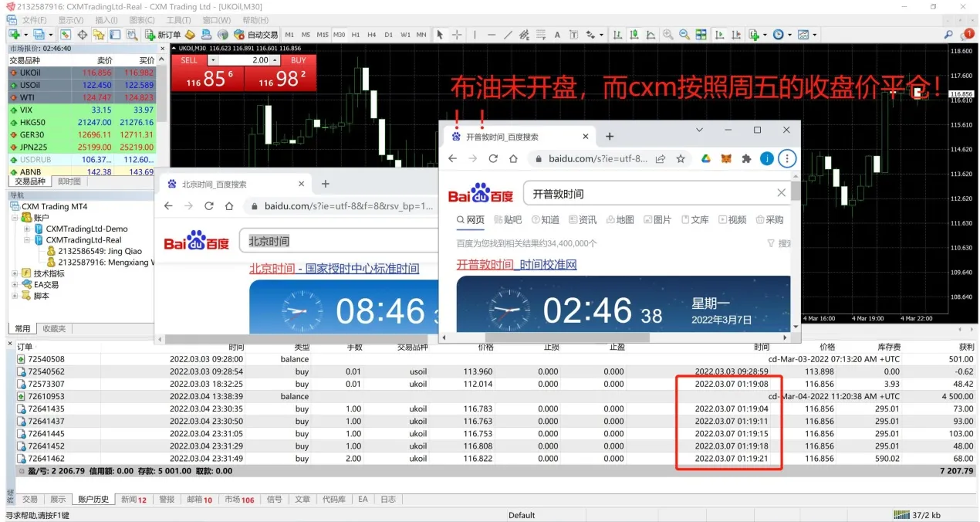This screenshot has width=980, height=522.
Task: Select the trendline drawing tool
Action: [508, 35]
